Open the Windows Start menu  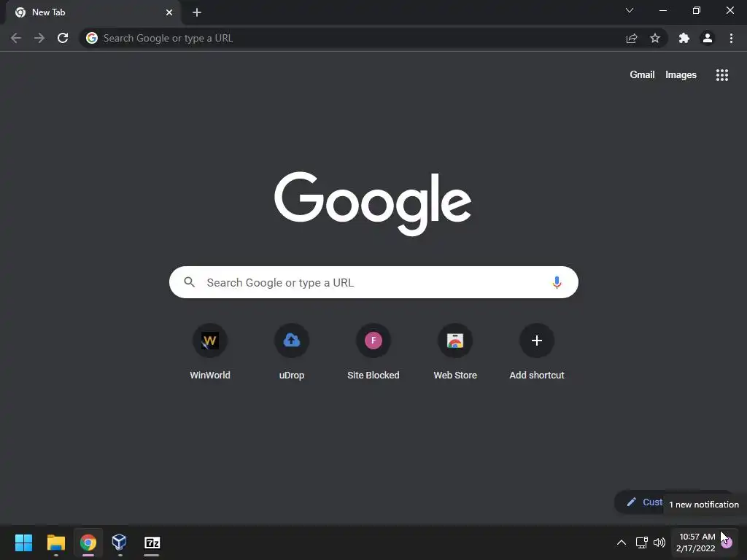pos(23,542)
